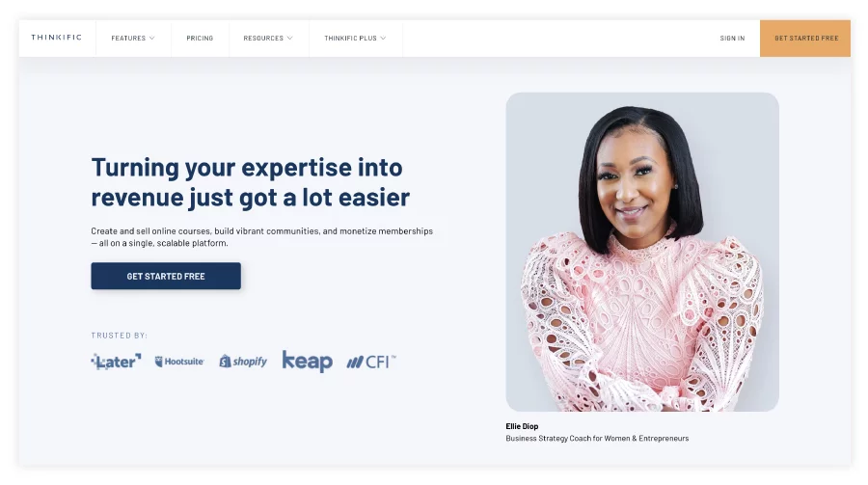Click the Keap logo
868x485 pixels.
tap(308, 361)
